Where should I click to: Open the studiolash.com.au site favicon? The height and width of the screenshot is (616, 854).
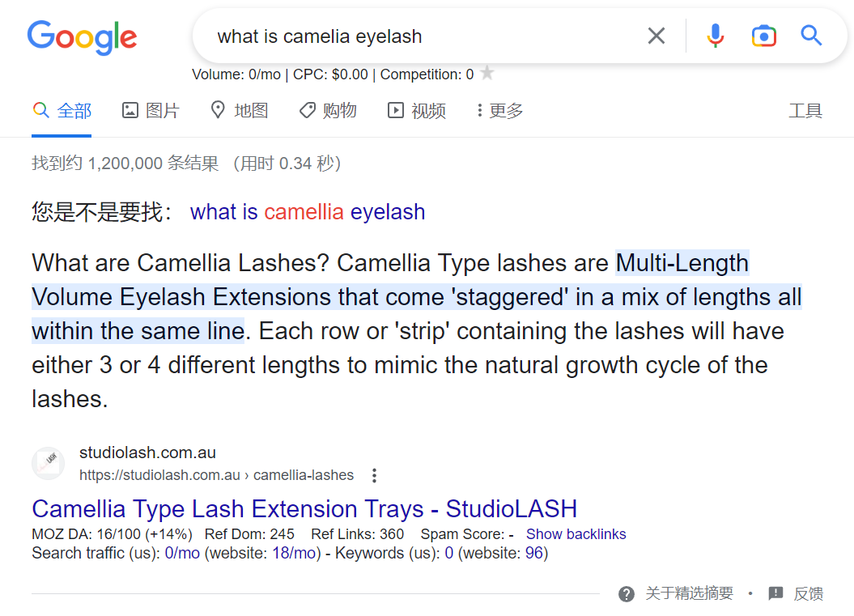point(49,464)
